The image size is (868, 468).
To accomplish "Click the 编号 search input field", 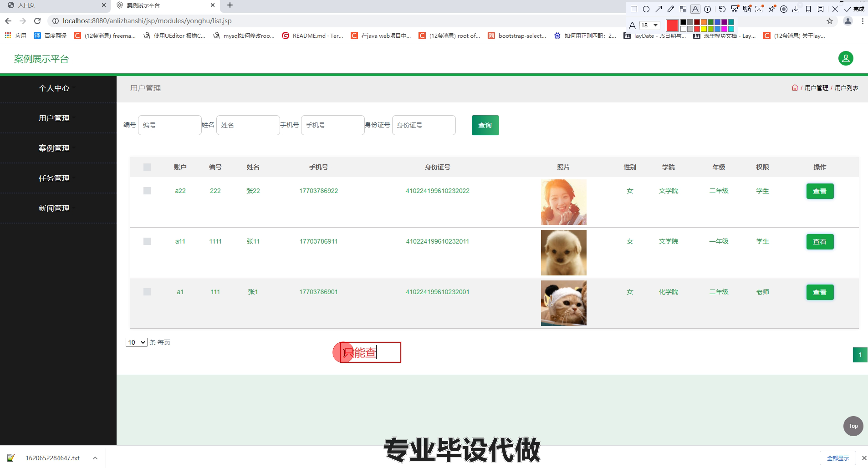I will [169, 125].
